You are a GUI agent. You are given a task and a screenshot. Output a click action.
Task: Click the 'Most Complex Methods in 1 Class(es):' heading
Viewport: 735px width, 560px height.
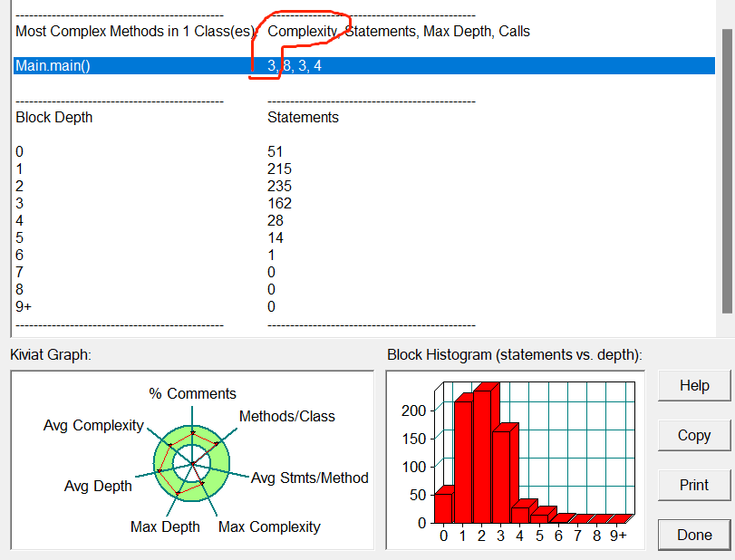pos(137,32)
